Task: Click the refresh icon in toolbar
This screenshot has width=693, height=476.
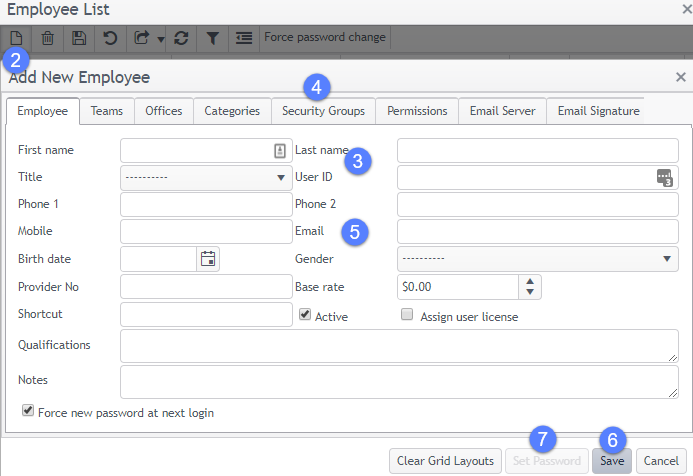Action: click(x=181, y=38)
